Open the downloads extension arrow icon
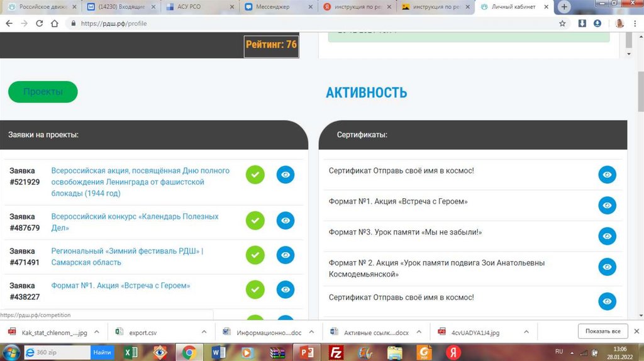 [x=582, y=23]
